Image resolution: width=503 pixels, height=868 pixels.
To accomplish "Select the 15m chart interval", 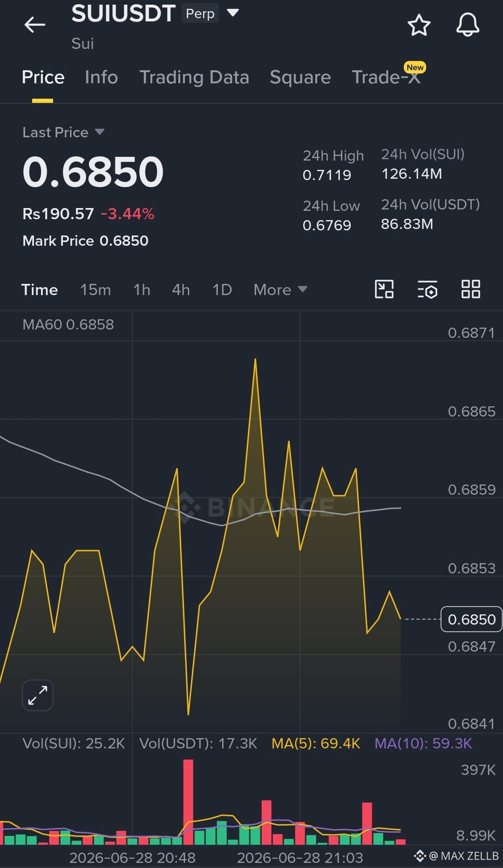I will click(95, 289).
